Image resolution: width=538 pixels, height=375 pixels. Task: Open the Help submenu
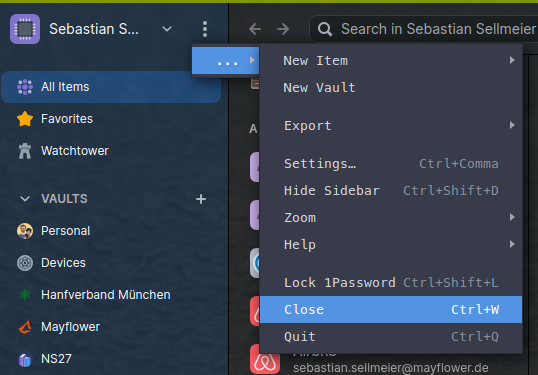391,245
